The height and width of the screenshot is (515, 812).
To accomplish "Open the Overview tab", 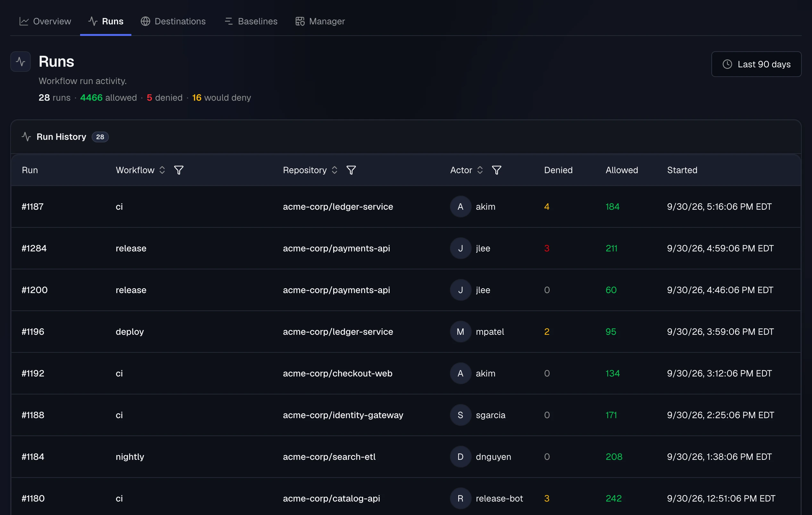I will point(45,21).
